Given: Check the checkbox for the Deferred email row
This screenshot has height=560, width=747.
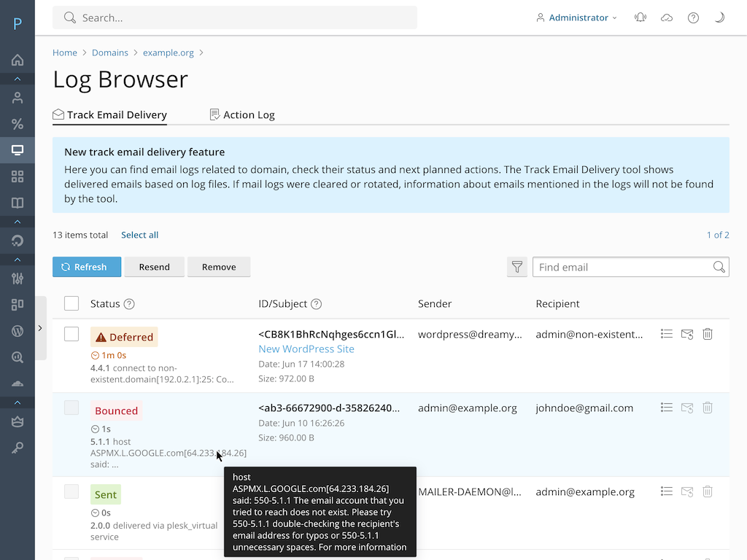Looking at the screenshot, I should point(71,333).
